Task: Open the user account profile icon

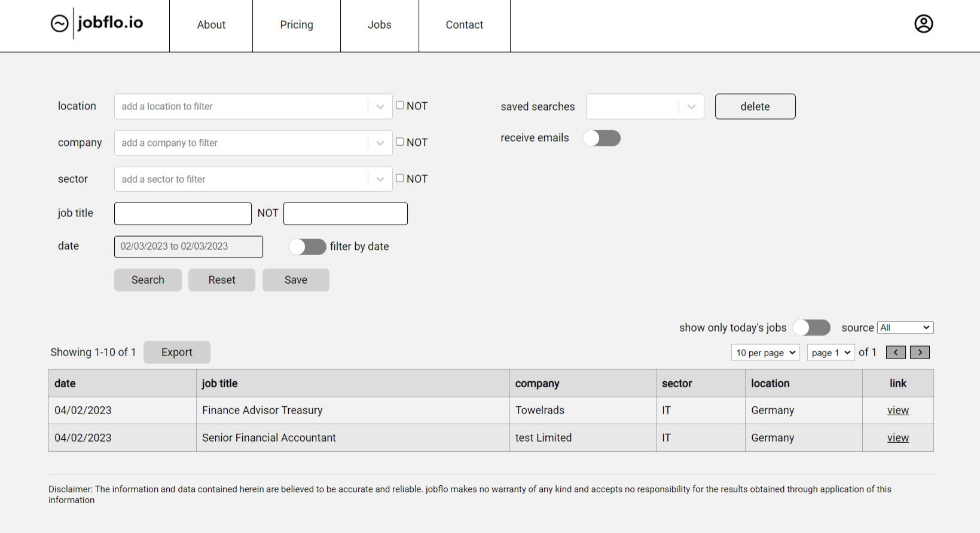Action: click(923, 24)
